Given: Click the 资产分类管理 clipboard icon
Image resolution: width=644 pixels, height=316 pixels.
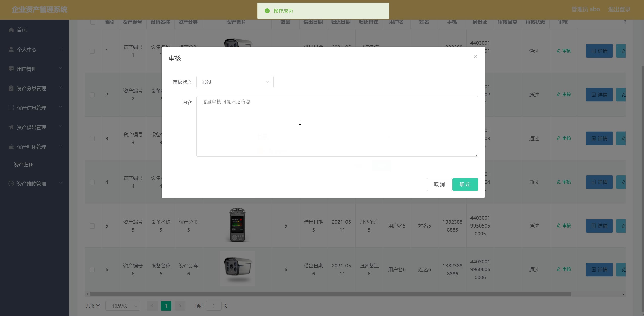Looking at the screenshot, I should coord(11,88).
